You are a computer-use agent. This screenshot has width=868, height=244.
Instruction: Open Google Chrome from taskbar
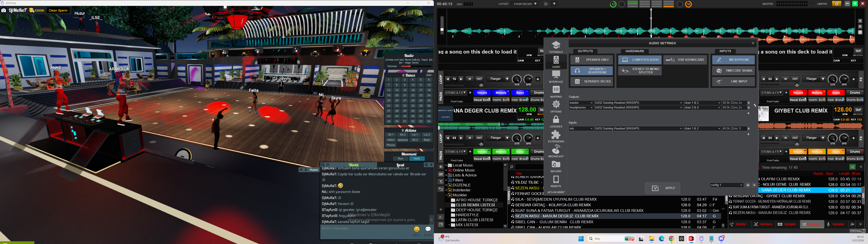pos(672,239)
